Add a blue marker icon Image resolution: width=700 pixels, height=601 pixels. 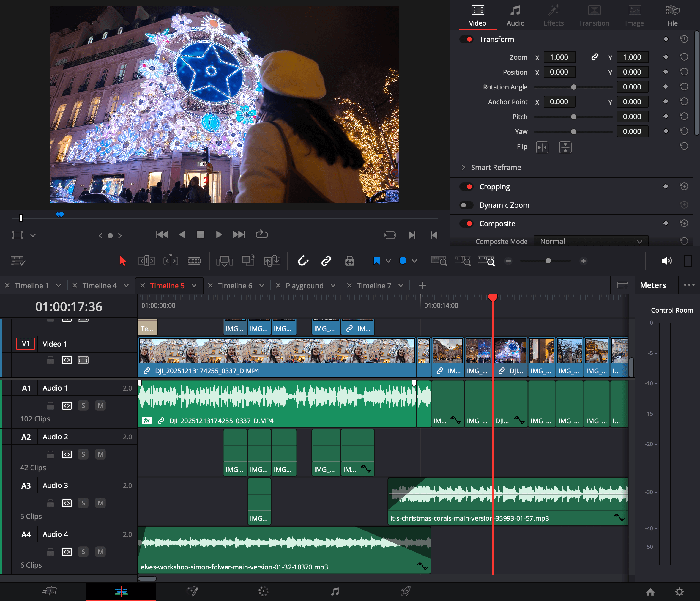point(403,261)
